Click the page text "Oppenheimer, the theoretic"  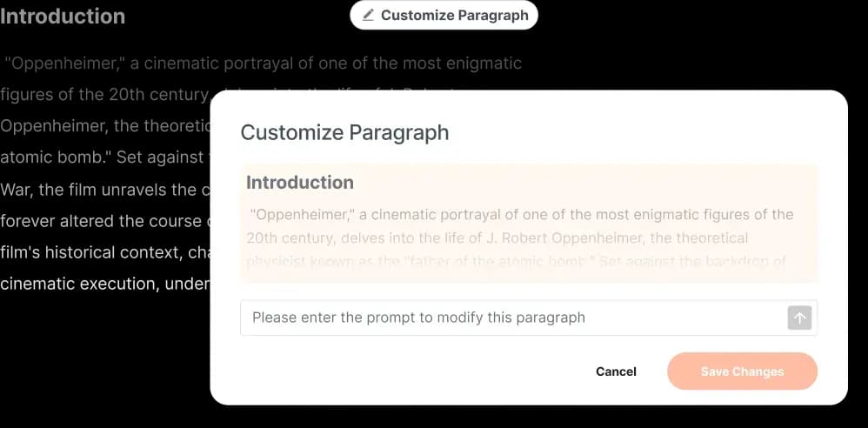click(104, 125)
